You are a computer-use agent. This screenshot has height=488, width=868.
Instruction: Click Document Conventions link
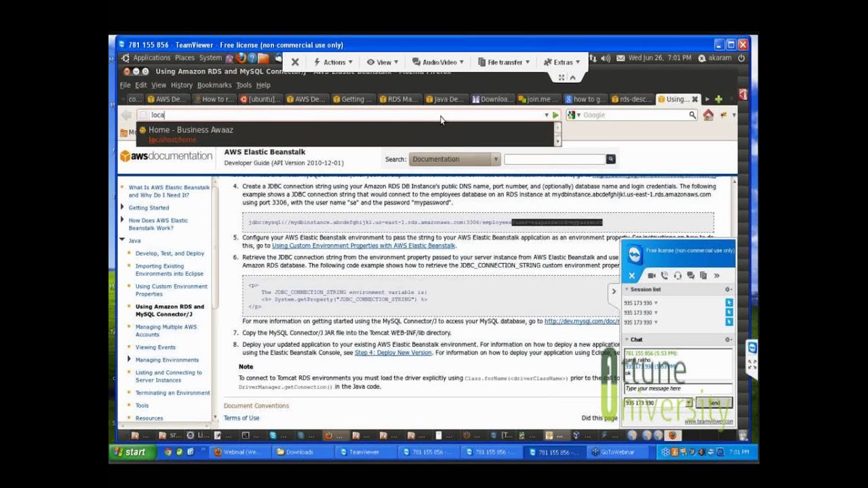tap(256, 406)
